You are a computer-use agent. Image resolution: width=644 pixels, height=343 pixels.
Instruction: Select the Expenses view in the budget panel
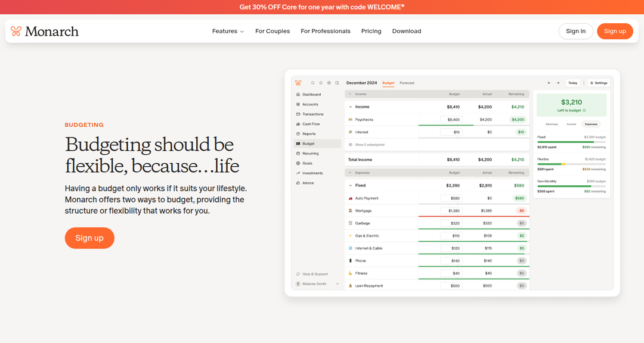(x=591, y=124)
